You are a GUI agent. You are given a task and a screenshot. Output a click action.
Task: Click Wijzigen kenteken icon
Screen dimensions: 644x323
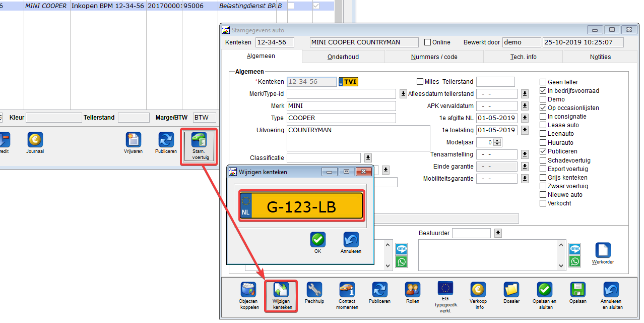coord(281,296)
